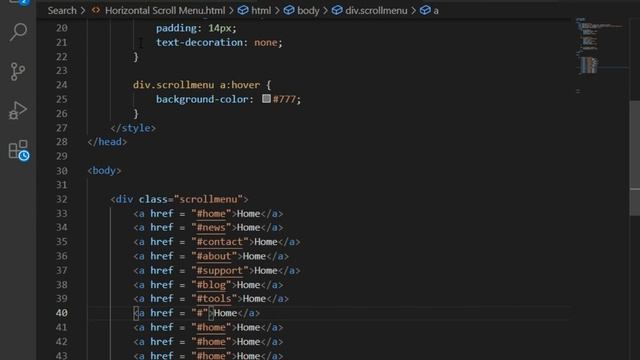This screenshot has height=360, width=640.
Task: Follow the '#news' link on line 34
Action: click(211, 228)
